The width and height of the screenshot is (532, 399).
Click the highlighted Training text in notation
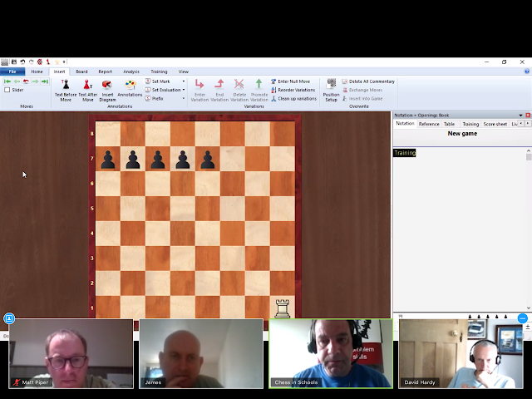(x=405, y=153)
